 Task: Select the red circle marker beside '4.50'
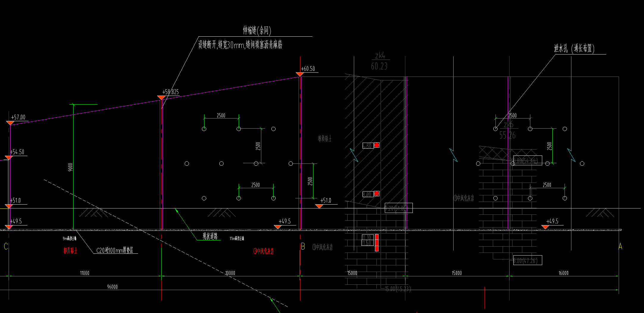point(377,145)
